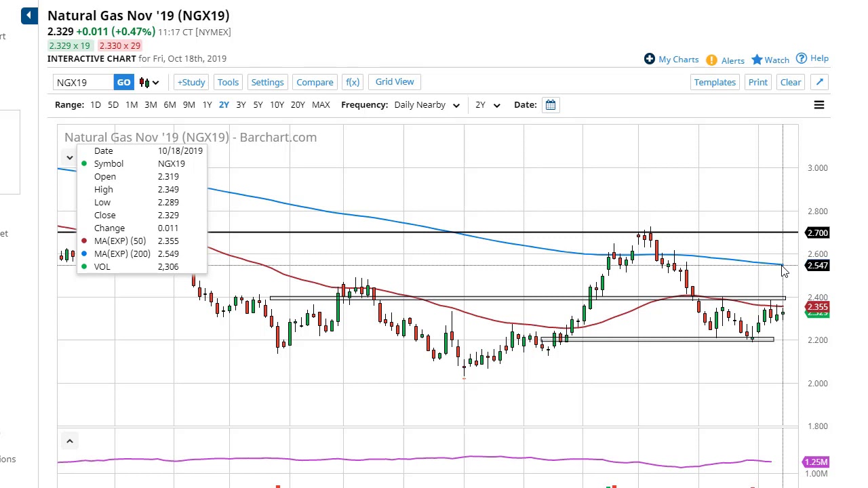Open the Watch link
Viewport: 868px width, 488px height.
pyautogui.click(x=777, y=60)
